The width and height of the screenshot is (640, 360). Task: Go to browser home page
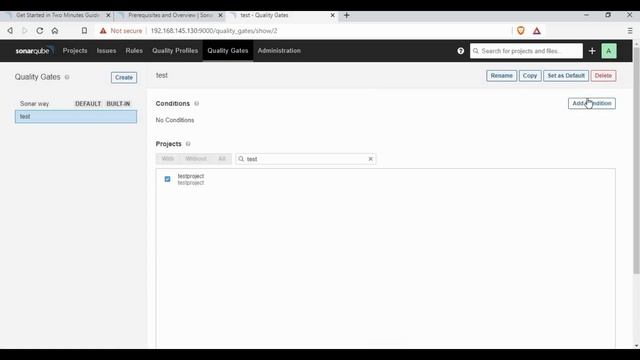pyautogui.click(x=55, y=31)
